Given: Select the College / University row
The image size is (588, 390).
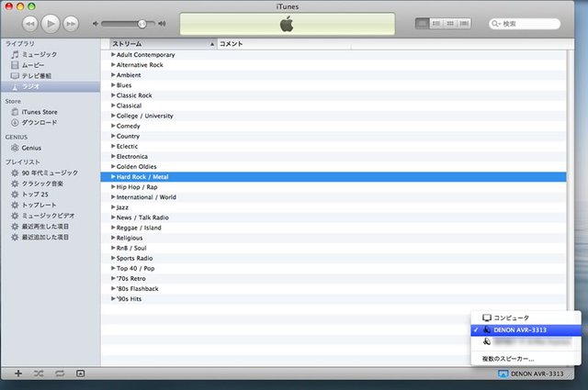Looking at the screenshot, I should click(x=334, y=116).
